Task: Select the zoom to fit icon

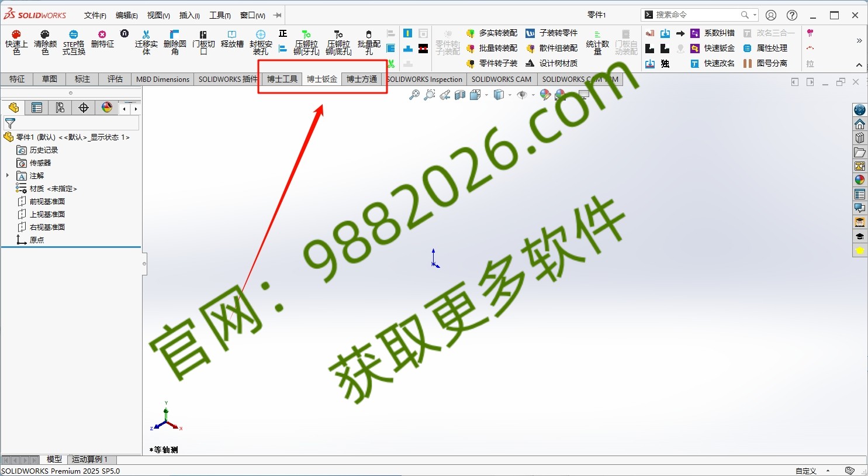Action: coord(414,95)
